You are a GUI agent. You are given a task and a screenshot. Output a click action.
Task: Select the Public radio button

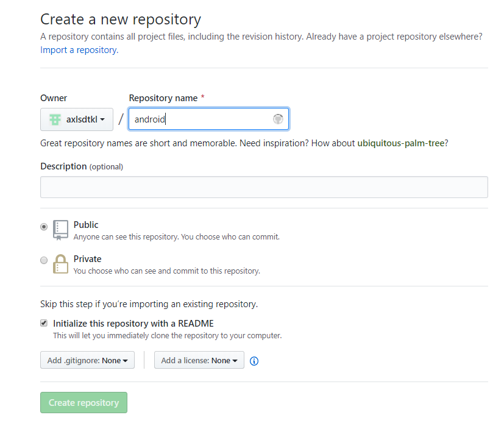44,226
